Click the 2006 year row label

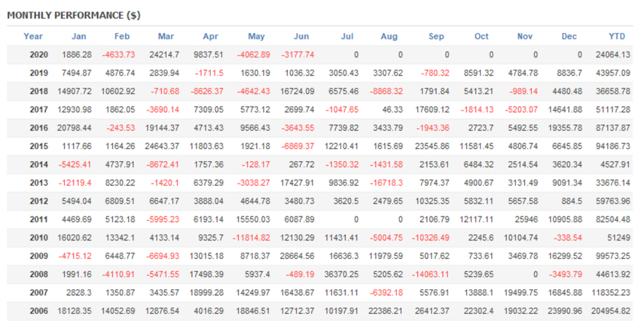[x=39, y=311]
